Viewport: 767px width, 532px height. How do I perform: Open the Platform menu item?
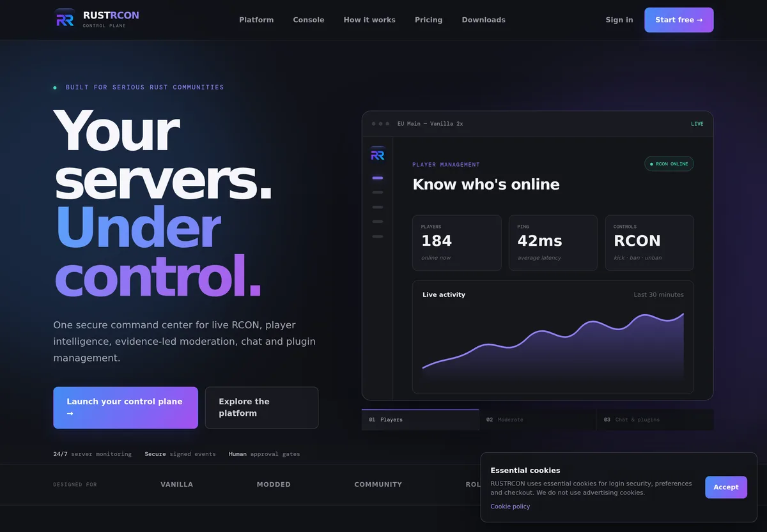click(256, 20)
